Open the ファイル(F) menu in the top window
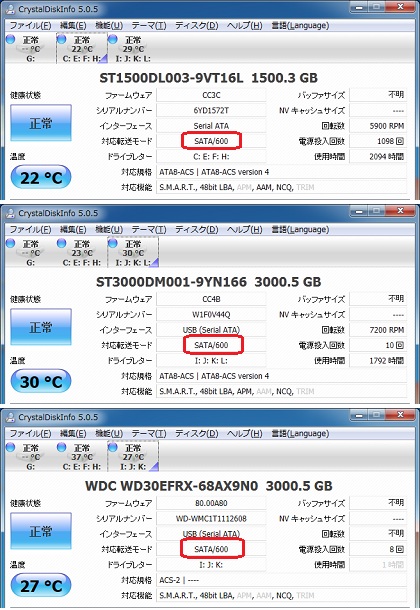 point(30,26)
